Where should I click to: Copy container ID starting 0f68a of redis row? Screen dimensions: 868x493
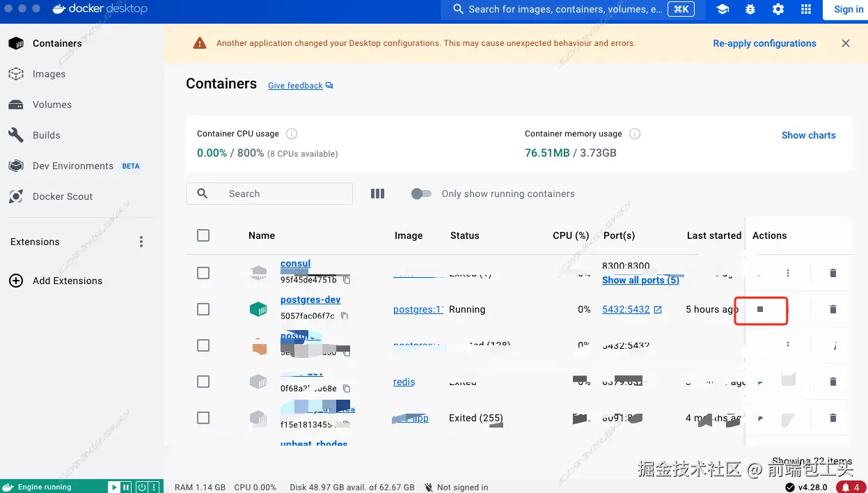[x=346, y=389]
